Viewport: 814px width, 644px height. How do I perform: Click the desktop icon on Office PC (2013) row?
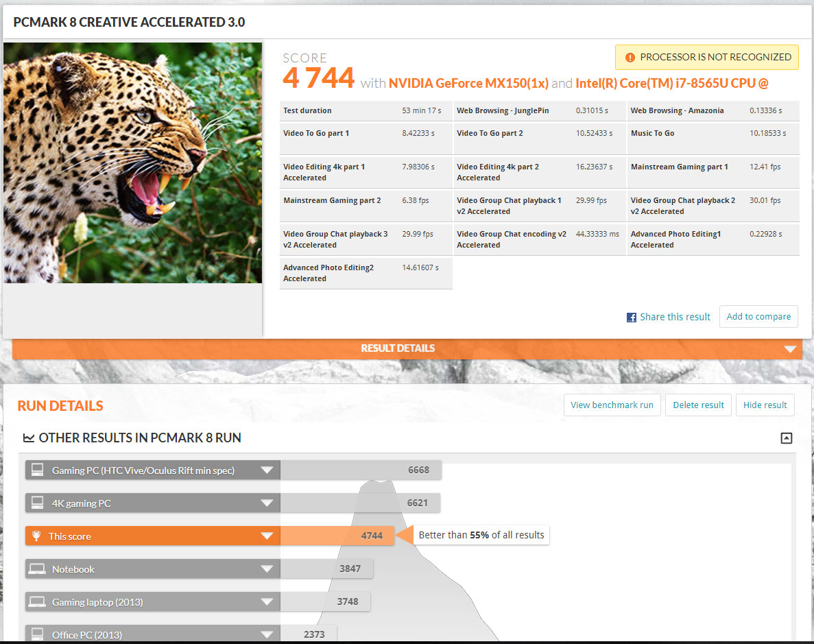(x=37, y=634)
